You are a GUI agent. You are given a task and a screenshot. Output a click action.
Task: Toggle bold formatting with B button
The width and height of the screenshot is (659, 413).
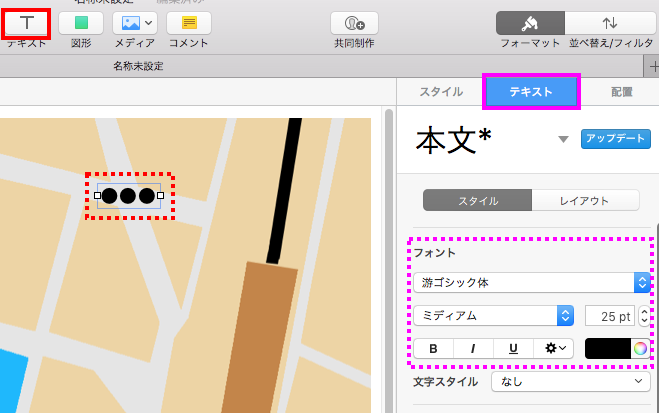pyautogui.click(x=433, y=348)
